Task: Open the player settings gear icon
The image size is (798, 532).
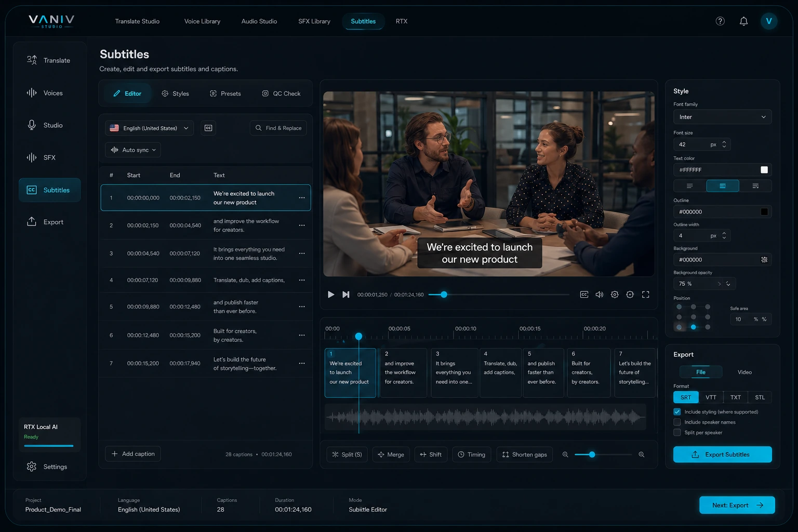Action: (x=615, y=294)
